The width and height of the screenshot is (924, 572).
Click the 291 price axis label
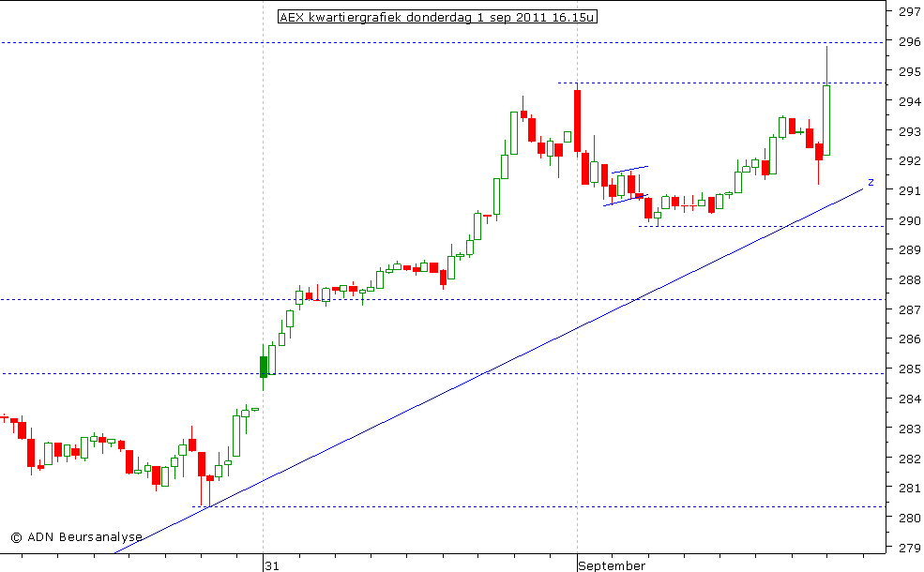pos(909,190)
